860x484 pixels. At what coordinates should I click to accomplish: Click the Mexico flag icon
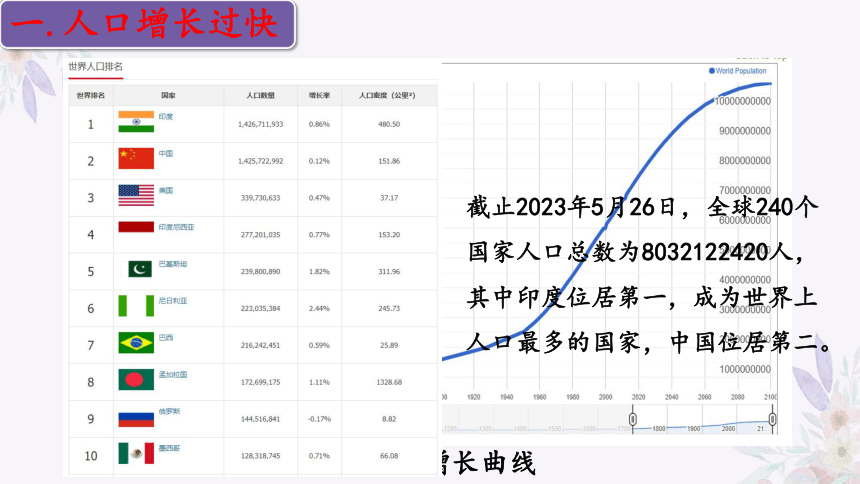point(136,453)
